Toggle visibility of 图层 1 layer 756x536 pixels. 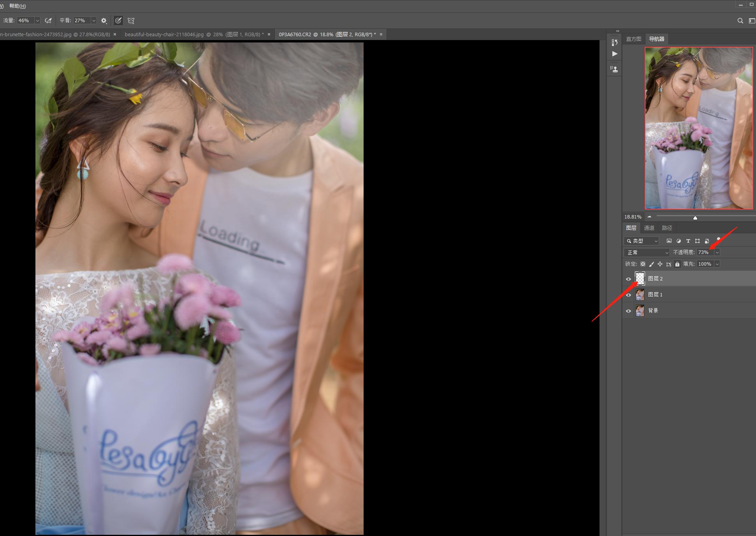click(x=628, y=295)
